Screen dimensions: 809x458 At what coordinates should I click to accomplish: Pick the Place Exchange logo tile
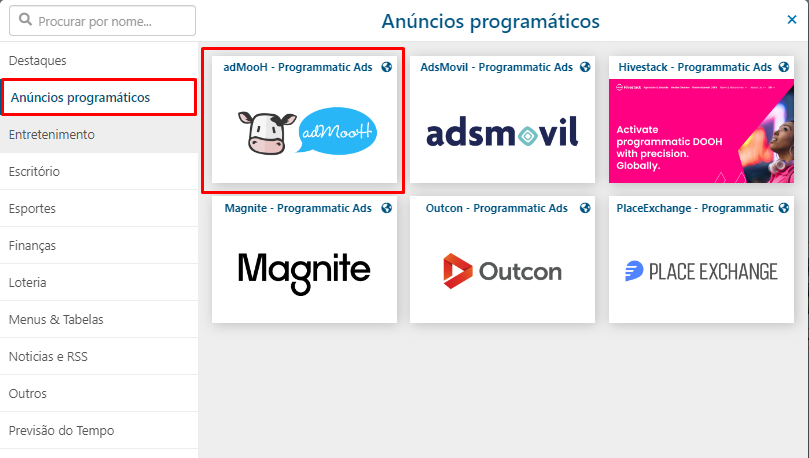coord(701,271)
